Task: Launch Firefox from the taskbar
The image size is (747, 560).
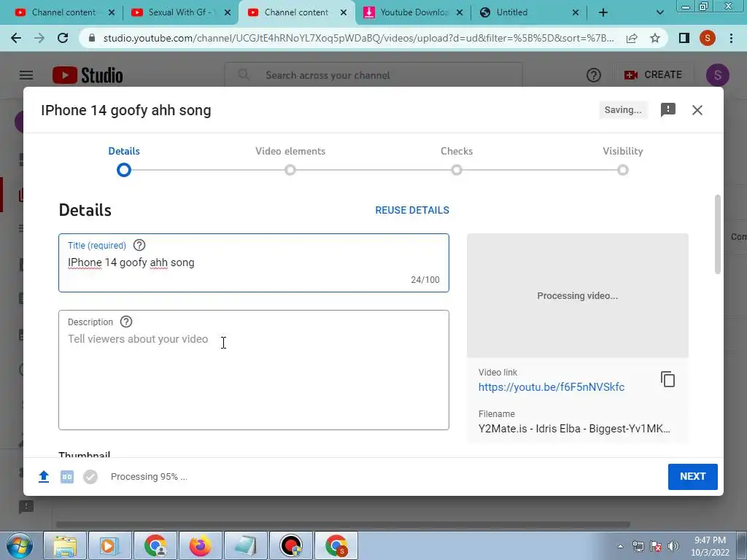Action: (x=200, y=545)
